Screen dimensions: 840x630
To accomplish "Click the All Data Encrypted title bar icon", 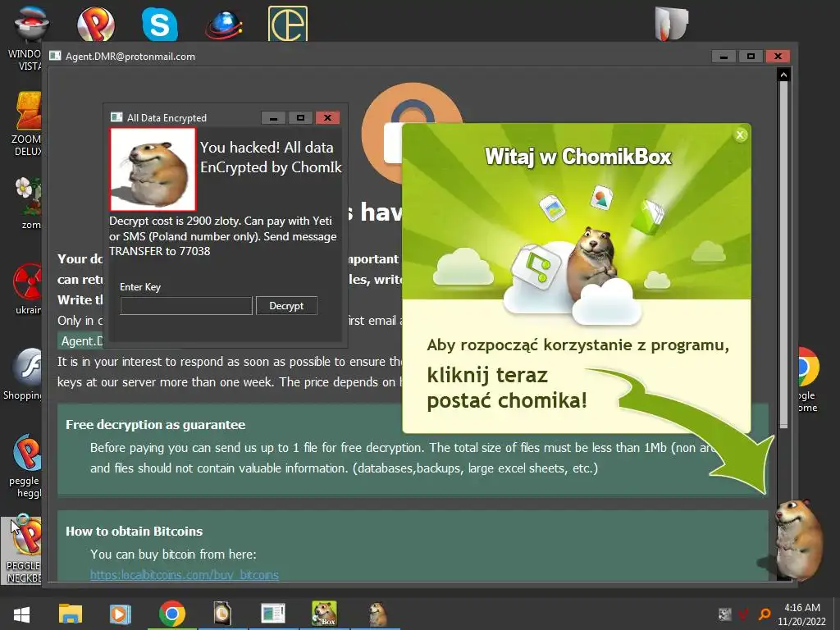I will (x=116, y=117).
